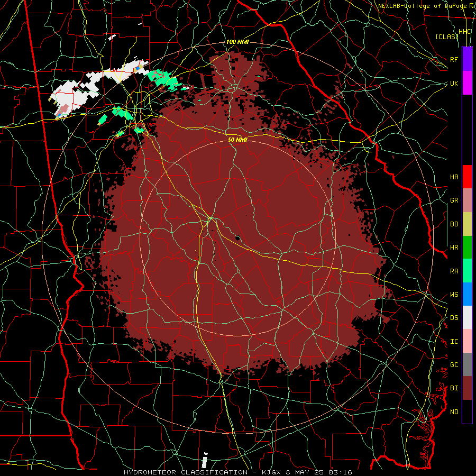476x476 pixels.
Task: Click the 'UK' legend label
Action: (x=454, y=83)
